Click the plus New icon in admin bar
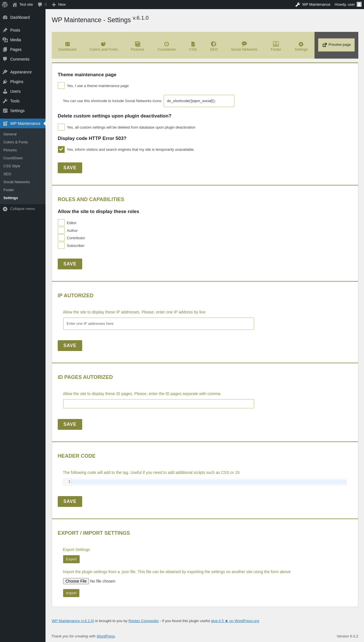The image size is (364, 642). coord(54,5)
